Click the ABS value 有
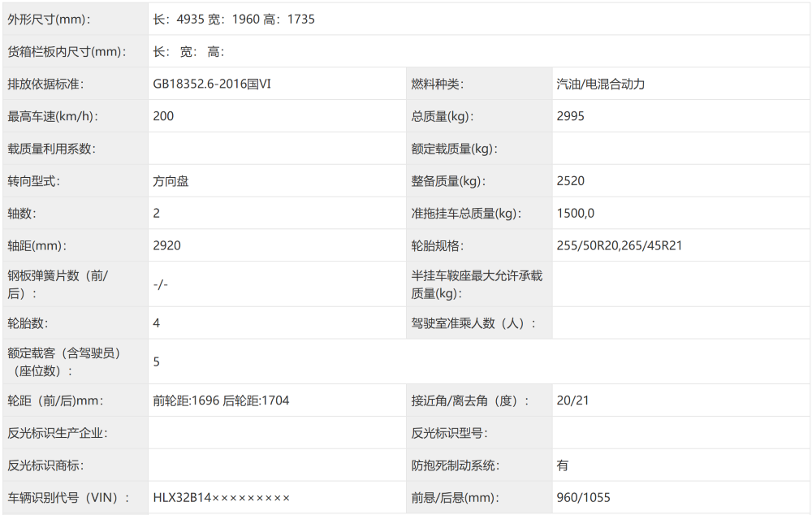Image resolution: width=812 pixels, height=515 pixels. pos(563,465)
